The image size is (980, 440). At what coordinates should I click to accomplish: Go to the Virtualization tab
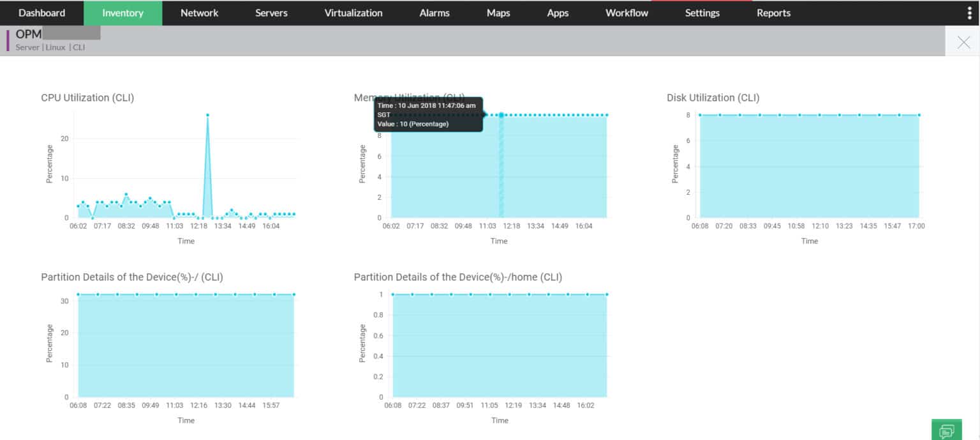click(x=353, y=13)
